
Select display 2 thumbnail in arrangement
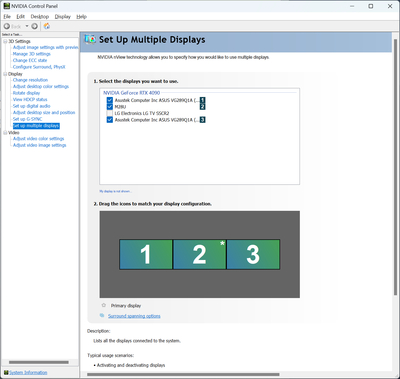point(199,254)
